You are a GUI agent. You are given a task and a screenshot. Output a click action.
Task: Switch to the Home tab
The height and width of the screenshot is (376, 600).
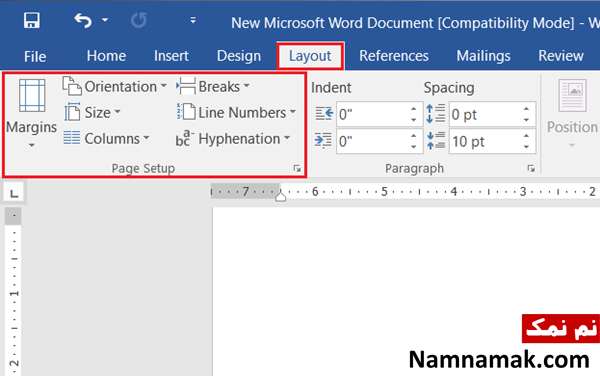click(106, 56)
